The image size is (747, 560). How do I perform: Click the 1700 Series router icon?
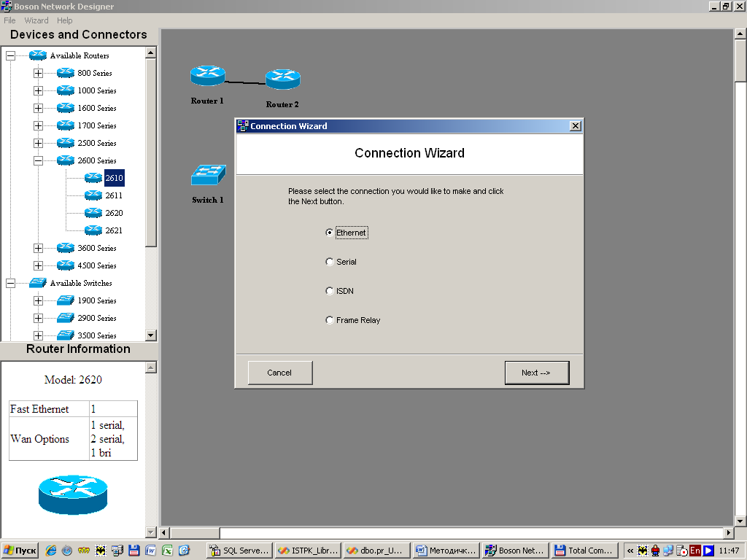(x=65, y=125)
